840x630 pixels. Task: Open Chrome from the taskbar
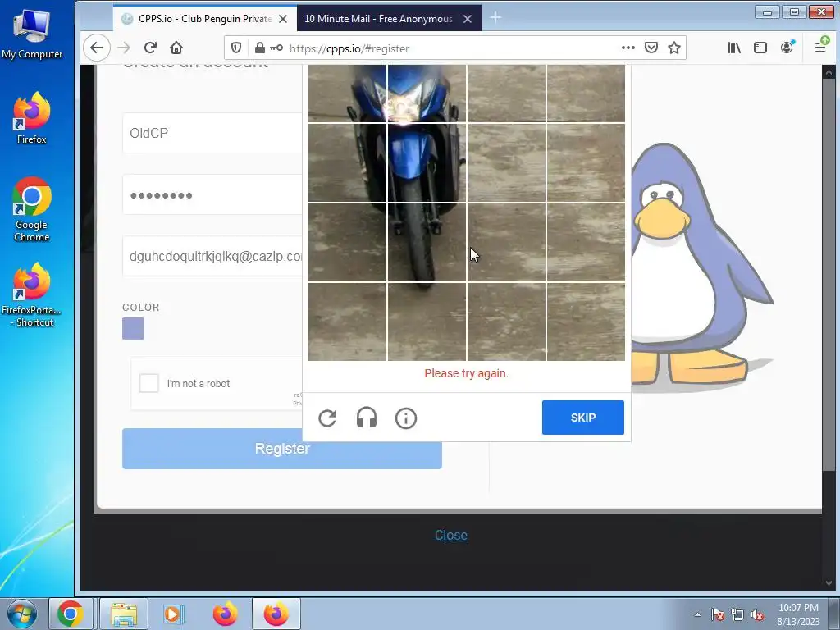pos(71,614)
